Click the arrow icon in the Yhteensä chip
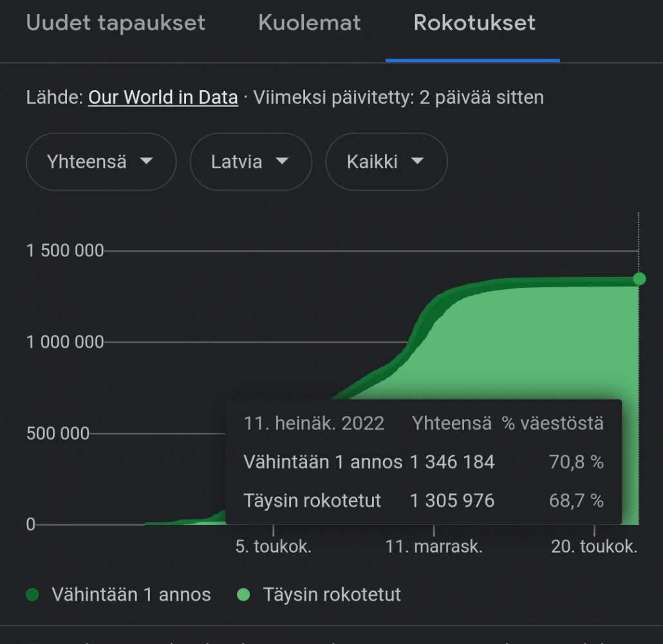 pos(147,161)
